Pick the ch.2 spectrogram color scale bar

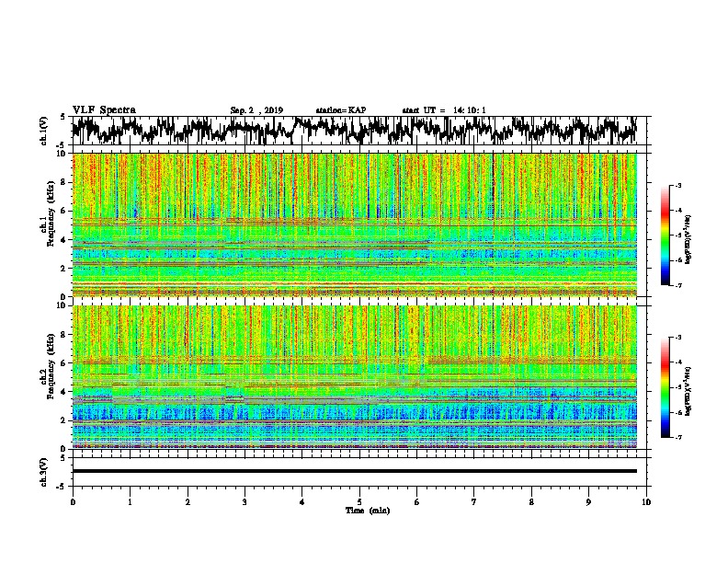click(x=665, y=387)
